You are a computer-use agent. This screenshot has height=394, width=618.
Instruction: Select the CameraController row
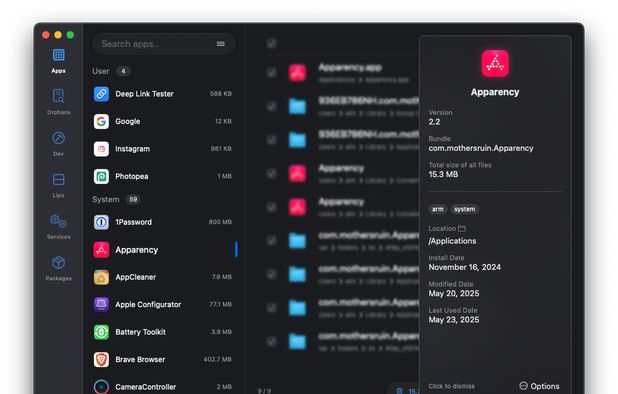163,387
